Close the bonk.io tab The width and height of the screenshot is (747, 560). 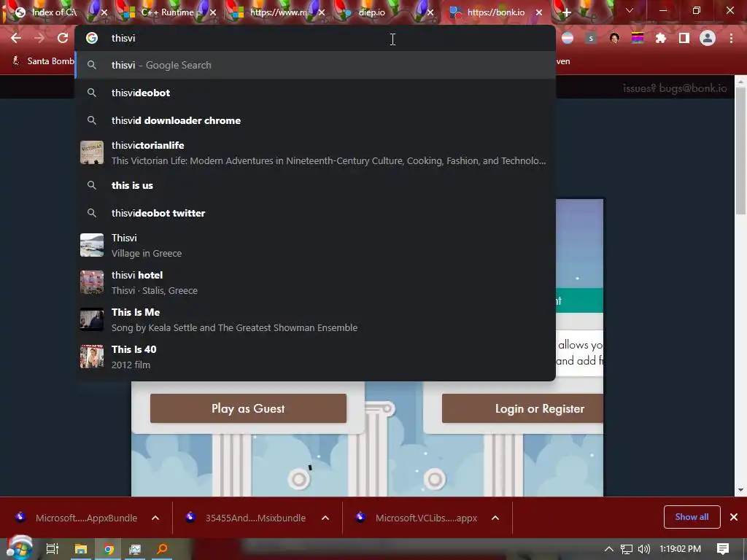tap(539, 12)
